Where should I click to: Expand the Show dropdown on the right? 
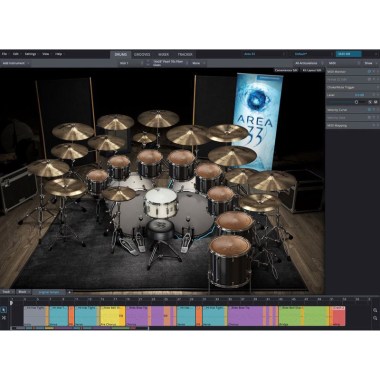[370, 63]
